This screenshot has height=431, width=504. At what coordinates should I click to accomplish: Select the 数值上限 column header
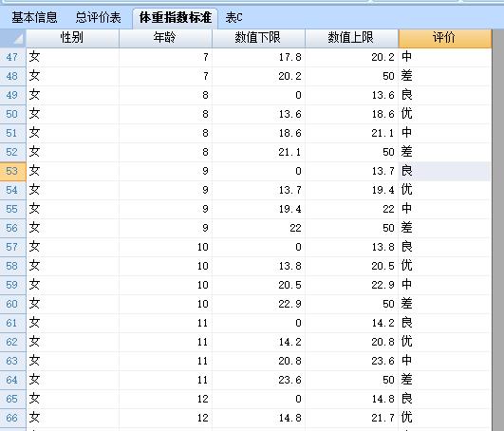point(351,38)
